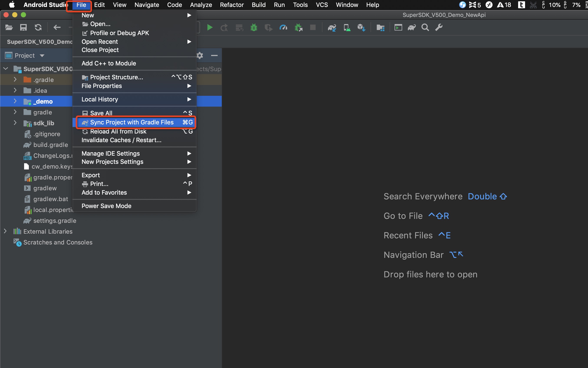
Task: Open Local History submenu
Action: pyautogui.click(x=135, y=99)
